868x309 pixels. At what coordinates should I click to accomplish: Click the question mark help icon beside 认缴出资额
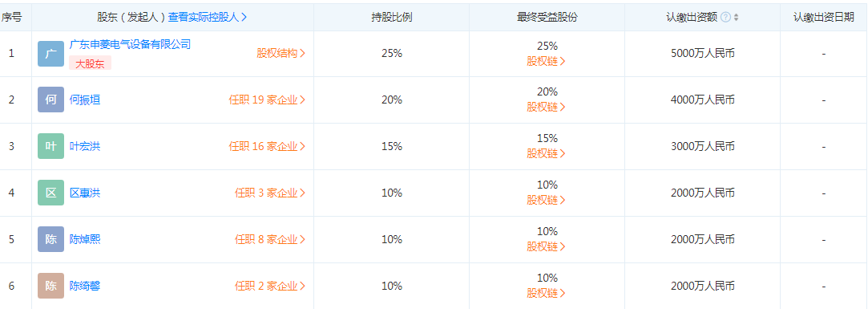coord(725,17)
